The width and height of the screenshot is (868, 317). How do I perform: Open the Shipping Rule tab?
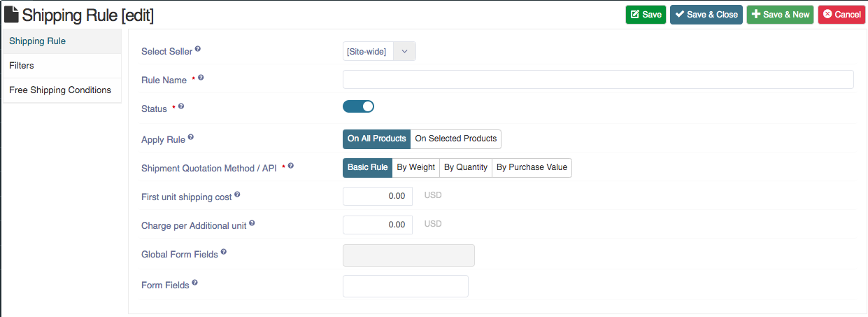click(62, 41)
